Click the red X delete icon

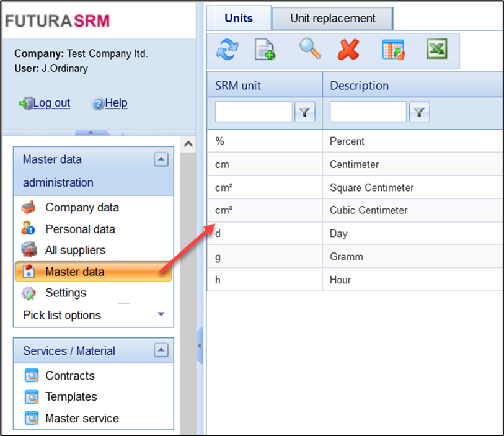click(348, 50)
